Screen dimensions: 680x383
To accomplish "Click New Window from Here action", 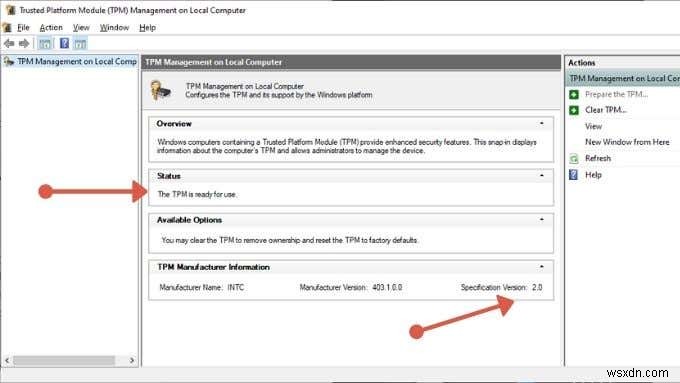I will click(627, 142).
